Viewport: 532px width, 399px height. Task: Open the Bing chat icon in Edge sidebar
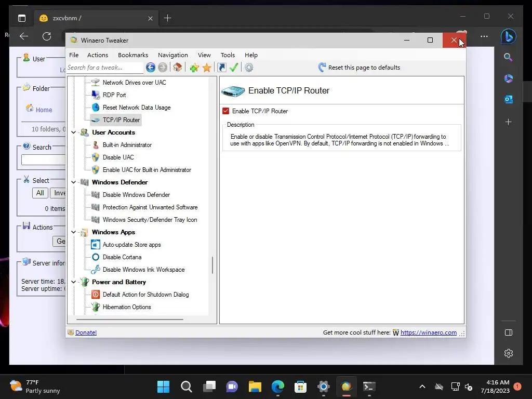click(508, 36)
